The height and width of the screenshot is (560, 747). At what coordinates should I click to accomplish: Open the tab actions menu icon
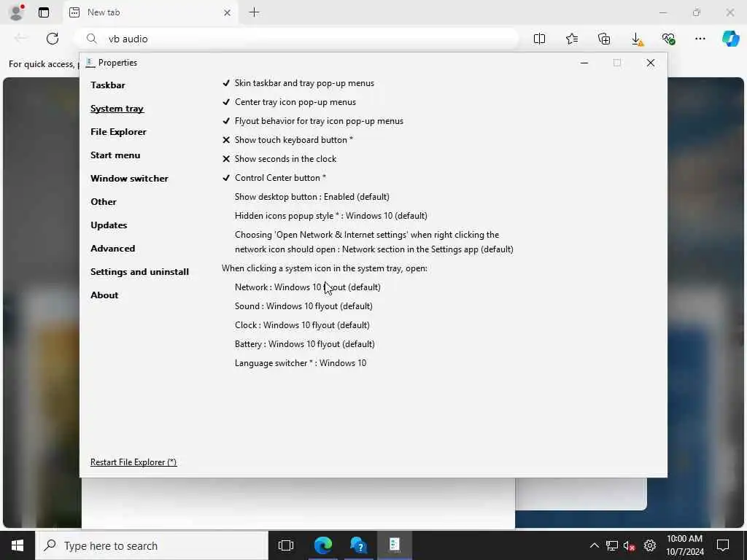click(43, 12)
